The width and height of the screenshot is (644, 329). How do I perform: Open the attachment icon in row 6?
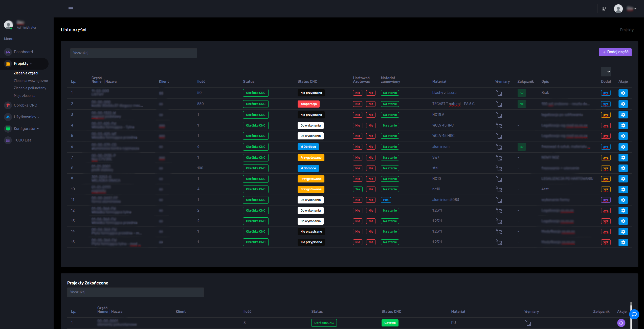coord(521,147)
